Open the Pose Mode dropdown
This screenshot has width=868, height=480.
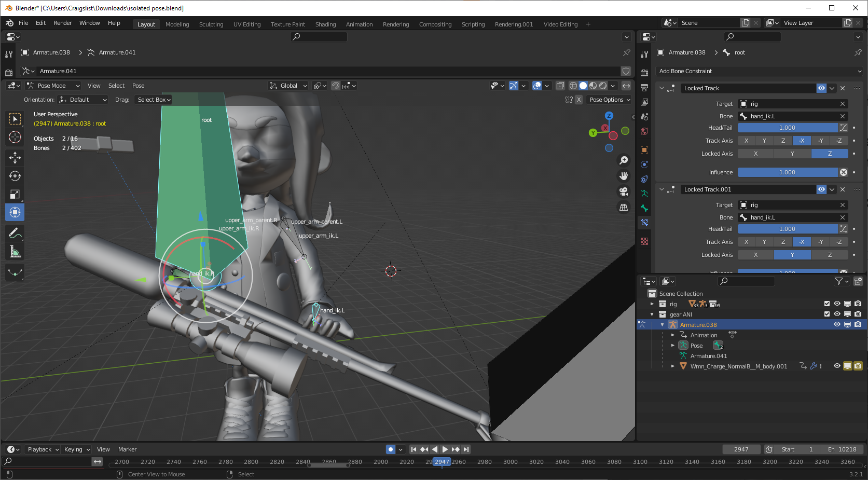click(53, 86)
